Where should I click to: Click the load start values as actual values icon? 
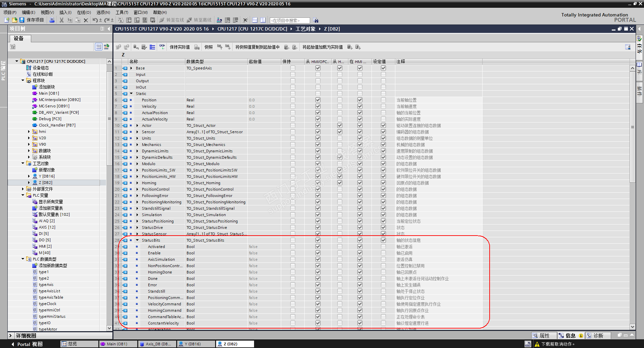tap(350, 47)
